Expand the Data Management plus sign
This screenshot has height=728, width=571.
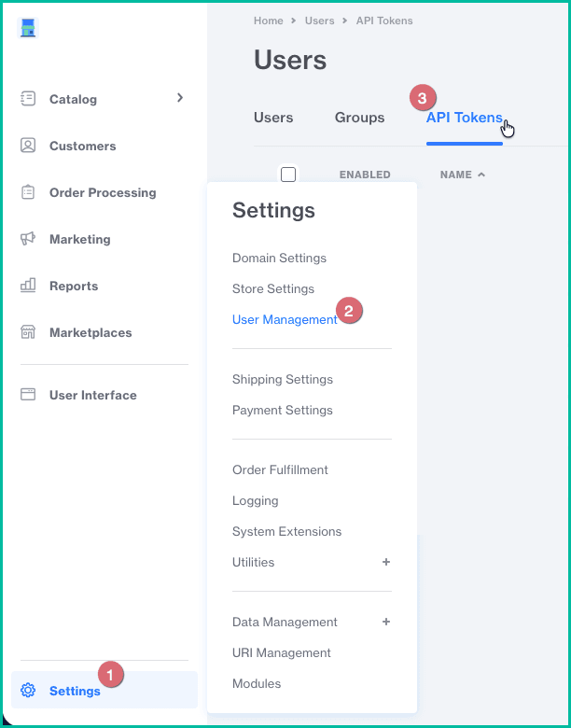[x=385, y=622]
